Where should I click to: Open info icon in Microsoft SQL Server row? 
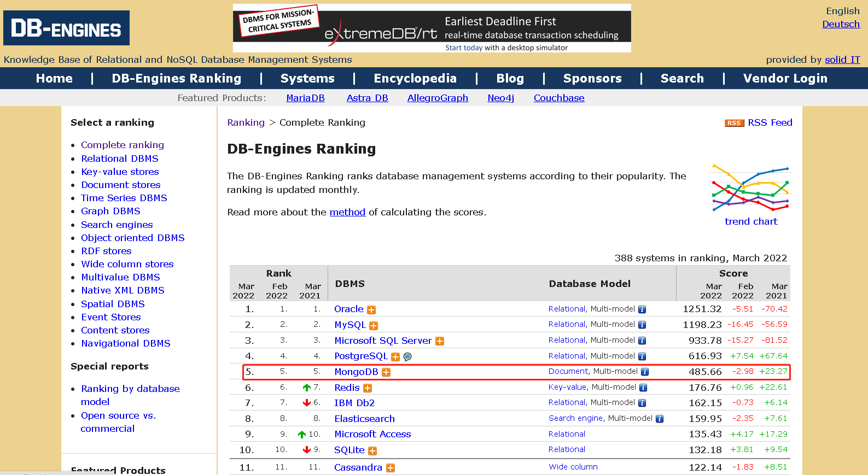pyautogui.click(x=642, y=341)
